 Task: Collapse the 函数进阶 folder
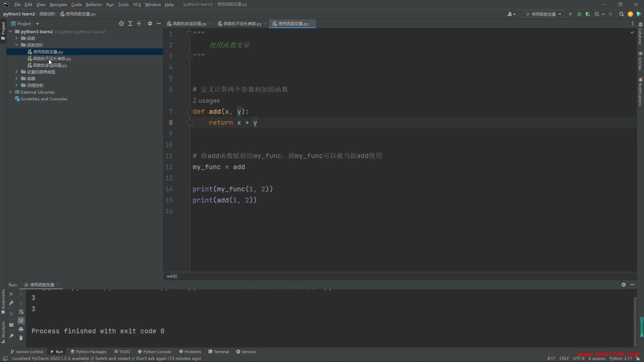coord(16,45)
